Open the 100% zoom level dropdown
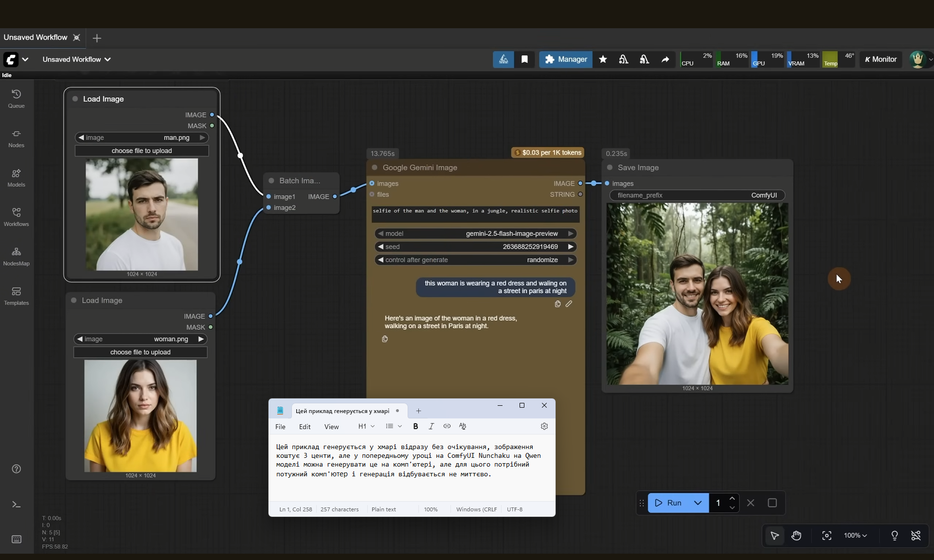 click(855, 536)
